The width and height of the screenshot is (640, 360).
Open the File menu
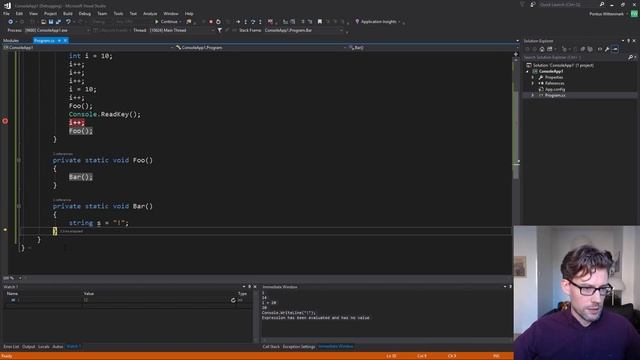coord(6,13)
